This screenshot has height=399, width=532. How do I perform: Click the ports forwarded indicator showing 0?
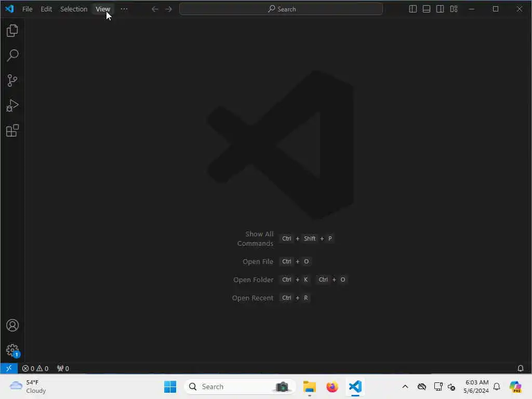pos(63,368)
